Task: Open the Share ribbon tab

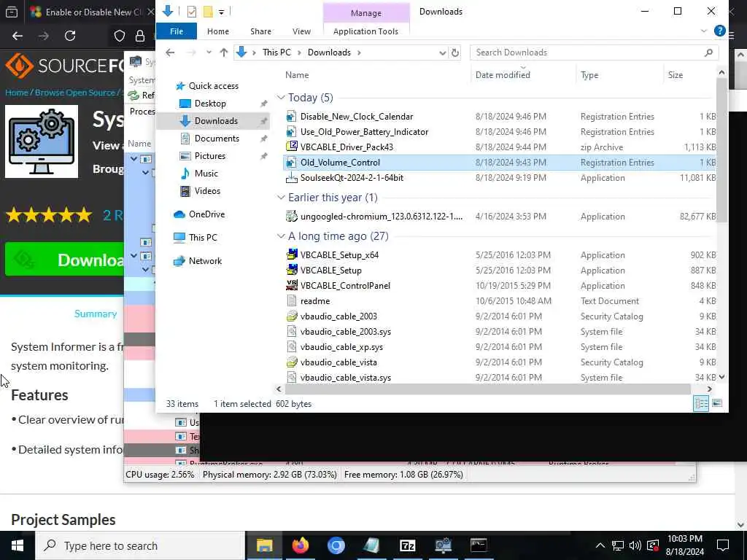Action: 260,31
